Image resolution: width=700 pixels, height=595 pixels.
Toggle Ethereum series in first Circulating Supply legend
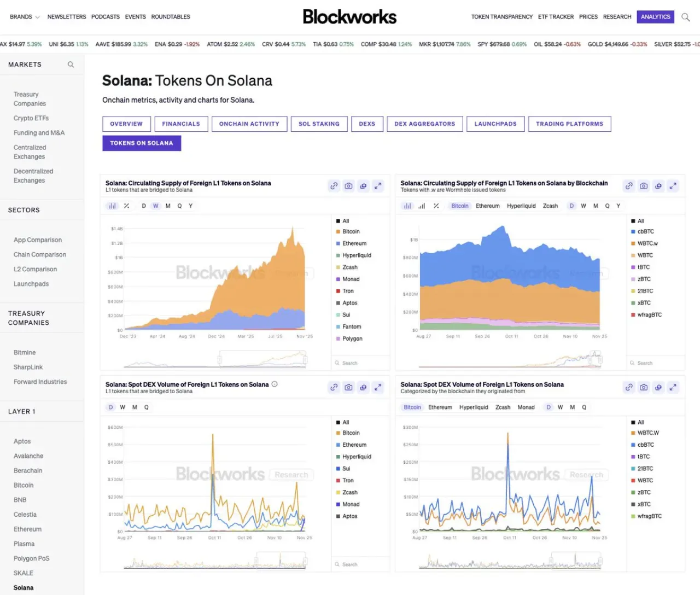(x=351, y=243)
